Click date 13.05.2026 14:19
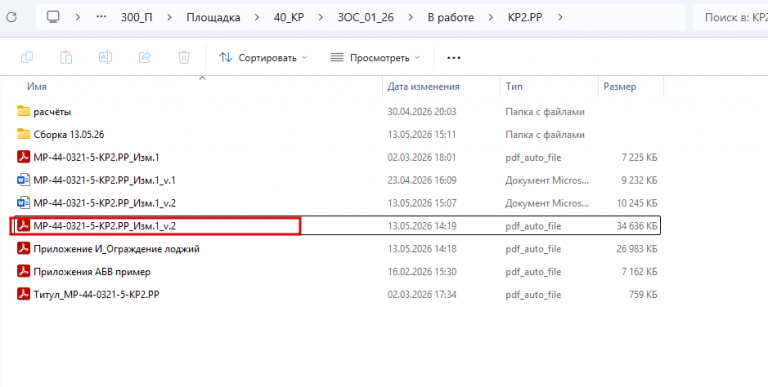 coord(422,226)
